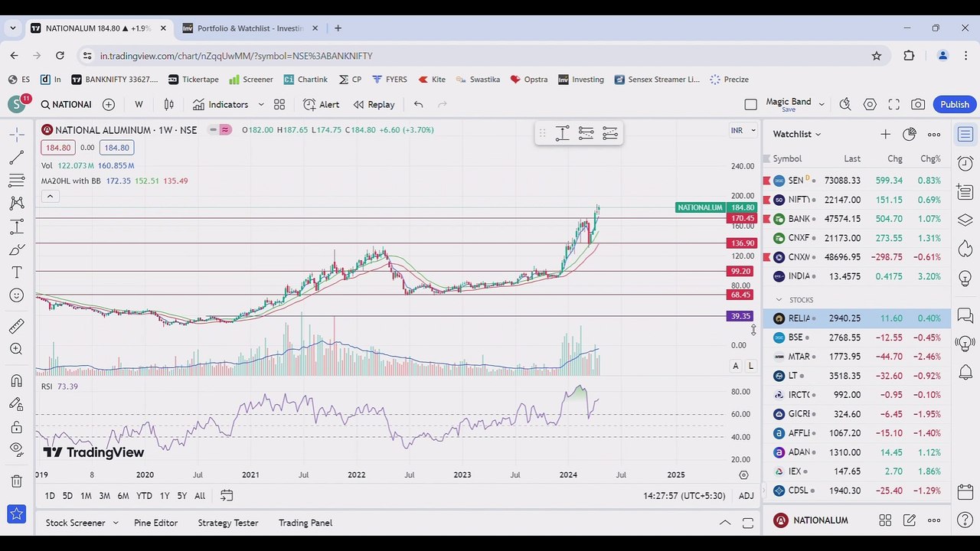980x551 pixels.
Task: Open the quick search icon
Action: coord(845,104)
